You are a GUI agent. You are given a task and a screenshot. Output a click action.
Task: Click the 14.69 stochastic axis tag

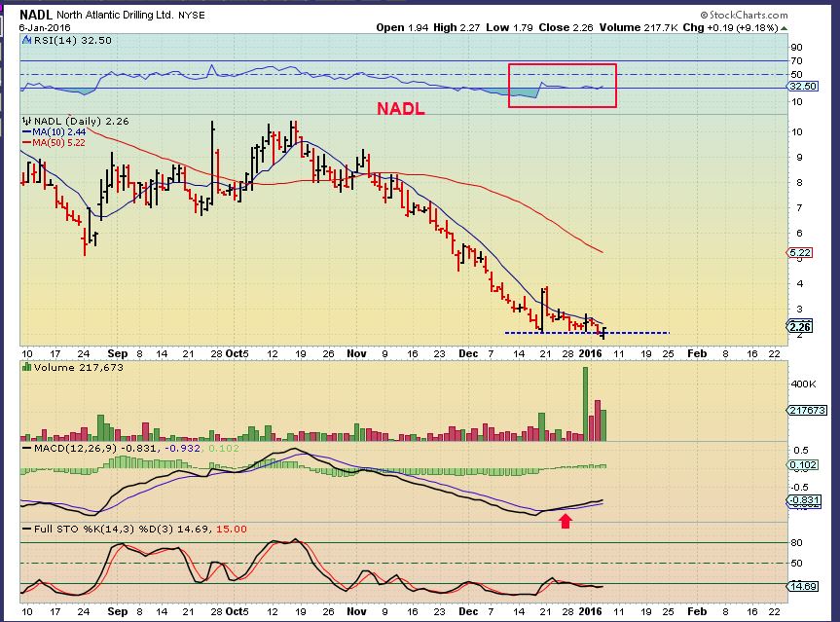803,587
